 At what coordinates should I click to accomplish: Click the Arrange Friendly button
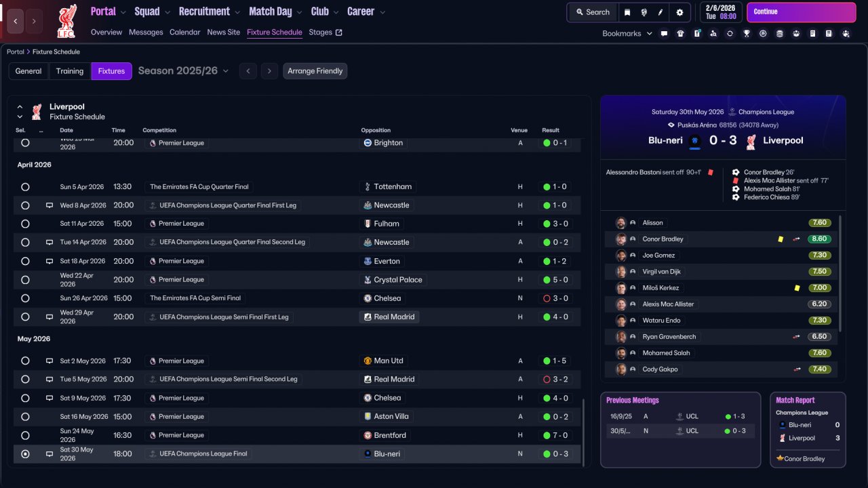point(315,71)
